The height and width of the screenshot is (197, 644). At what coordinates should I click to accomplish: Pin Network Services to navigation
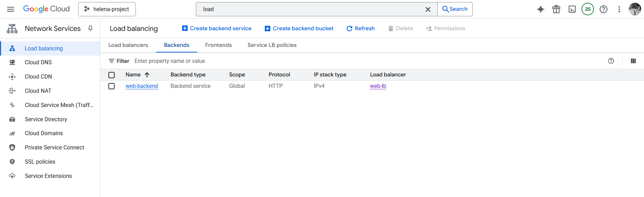tap(90, 28)
